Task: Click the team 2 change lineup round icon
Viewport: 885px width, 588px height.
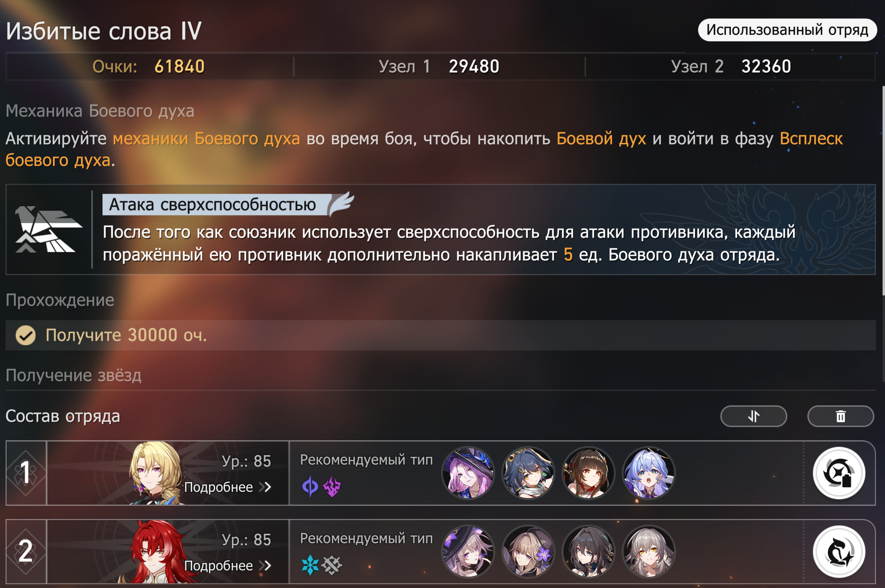Action: point(839,552)
